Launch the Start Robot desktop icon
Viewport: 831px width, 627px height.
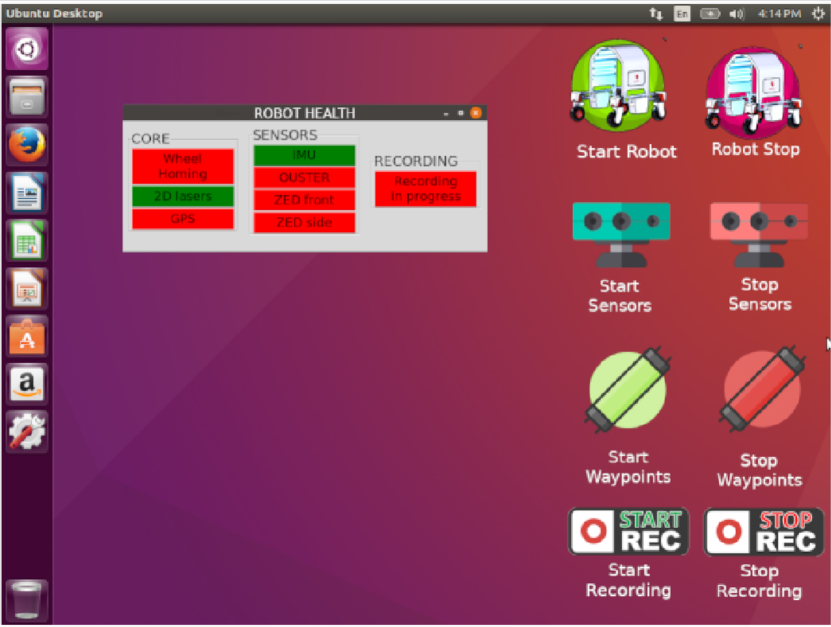click(x=618, y=86)
